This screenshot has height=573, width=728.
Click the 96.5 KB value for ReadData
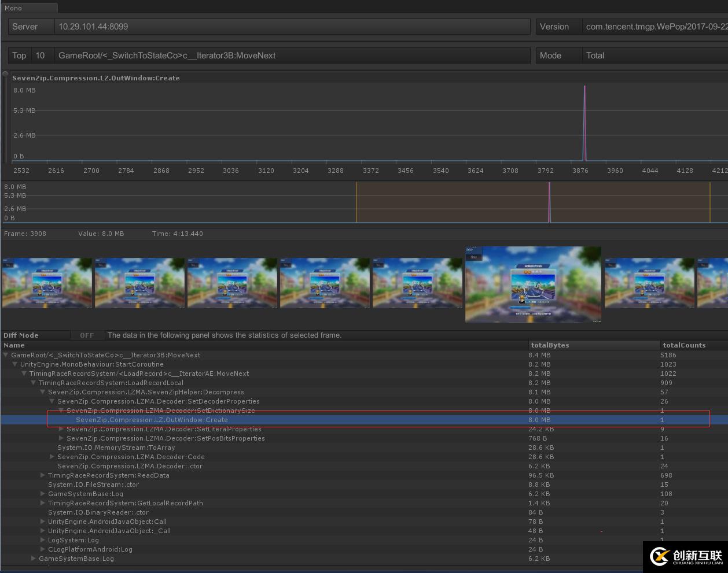click(541, 475)
